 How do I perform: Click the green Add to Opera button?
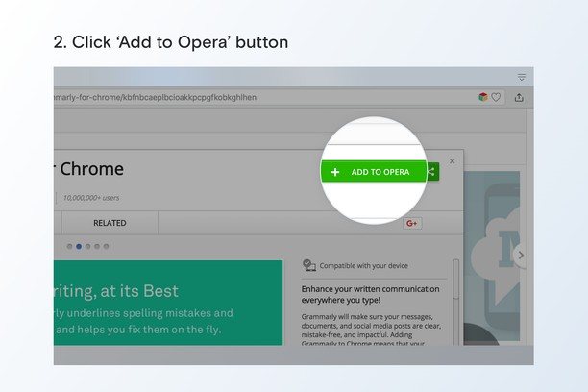click(374, 172)
